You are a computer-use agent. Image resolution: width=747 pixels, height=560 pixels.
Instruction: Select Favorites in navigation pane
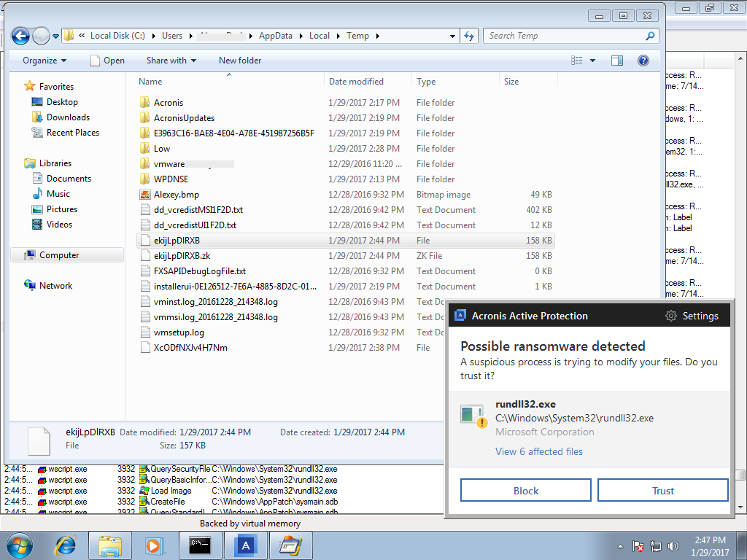tap(56, 87)
